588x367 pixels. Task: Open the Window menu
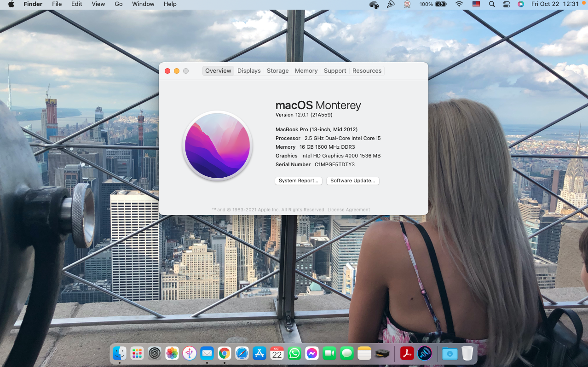(143, 4)
